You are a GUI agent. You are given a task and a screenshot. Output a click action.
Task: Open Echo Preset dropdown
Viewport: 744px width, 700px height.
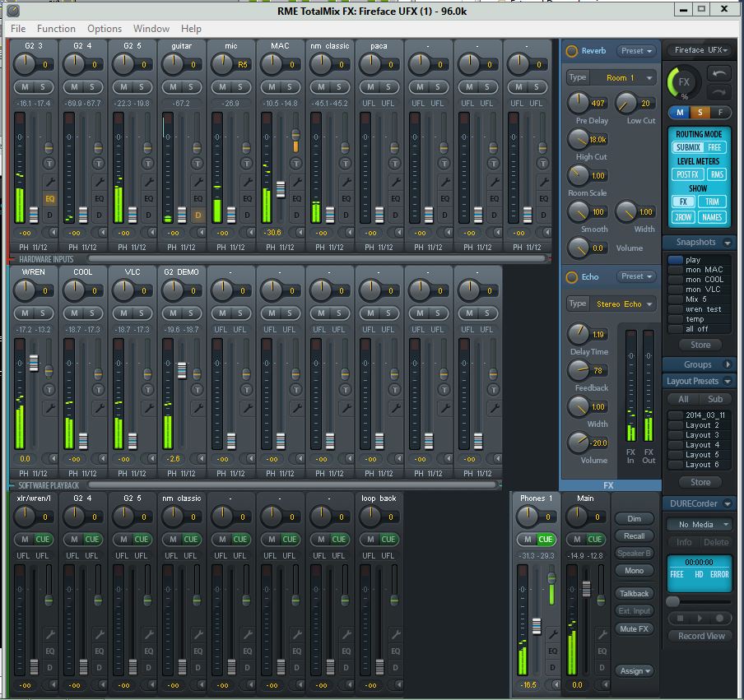coord(636,276)
